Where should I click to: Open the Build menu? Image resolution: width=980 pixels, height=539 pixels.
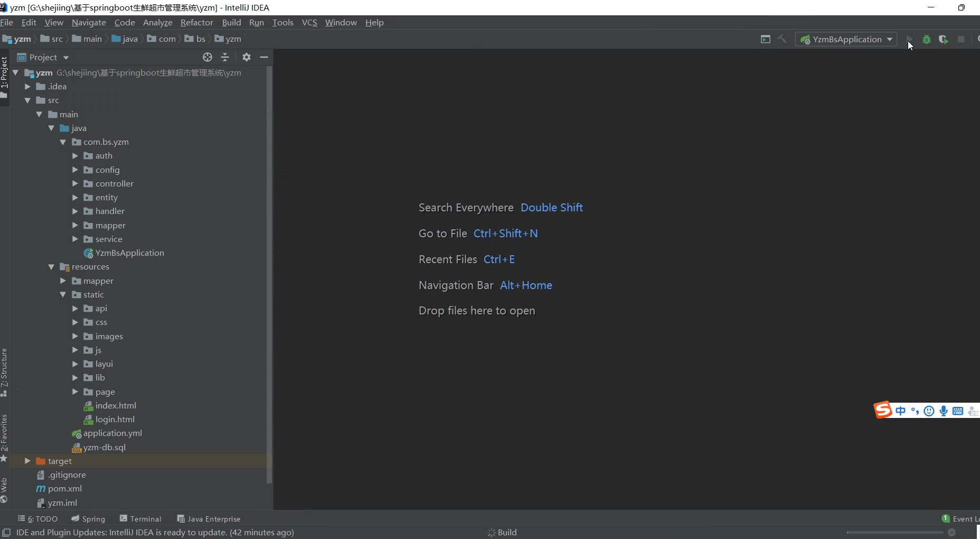pyautogui.click(x=231, y=22)
